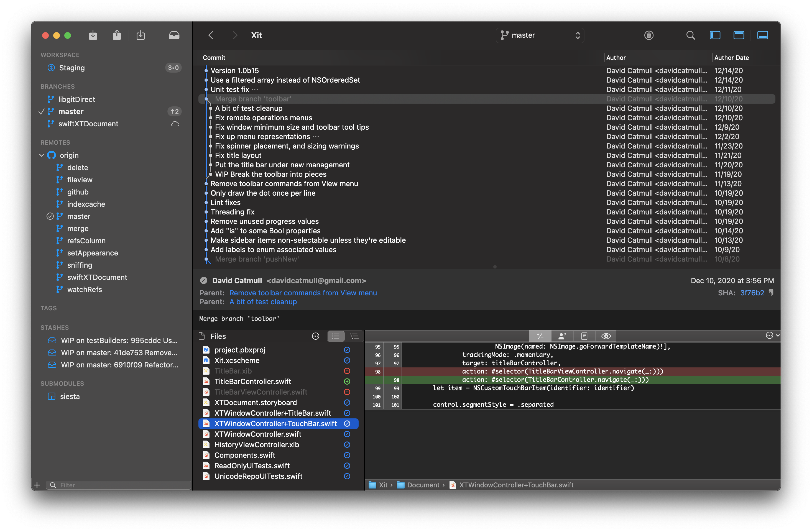The height and width of the screenshot is (532, 812).
Task: Select the Staging workspace item
Action: pos(72,68)
